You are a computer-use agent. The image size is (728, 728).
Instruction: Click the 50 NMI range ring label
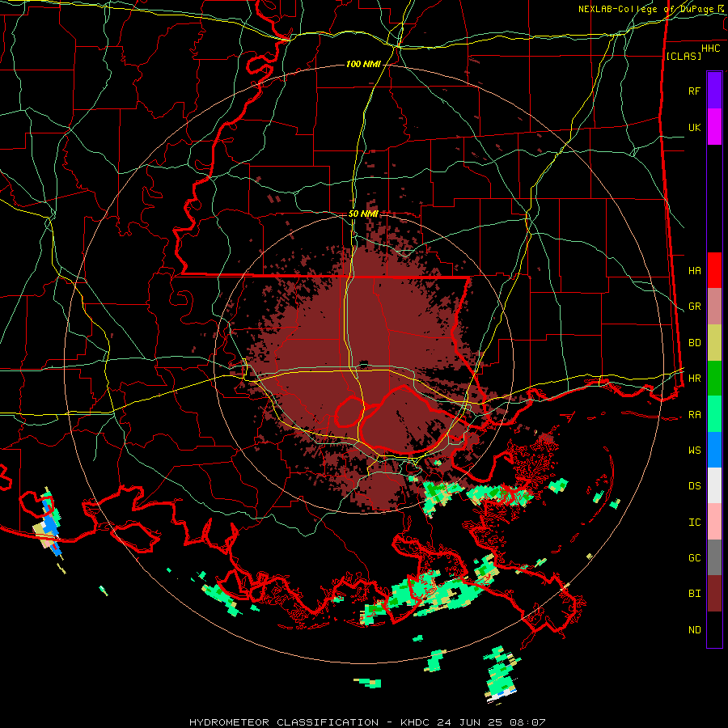click(x=363, y=214)
